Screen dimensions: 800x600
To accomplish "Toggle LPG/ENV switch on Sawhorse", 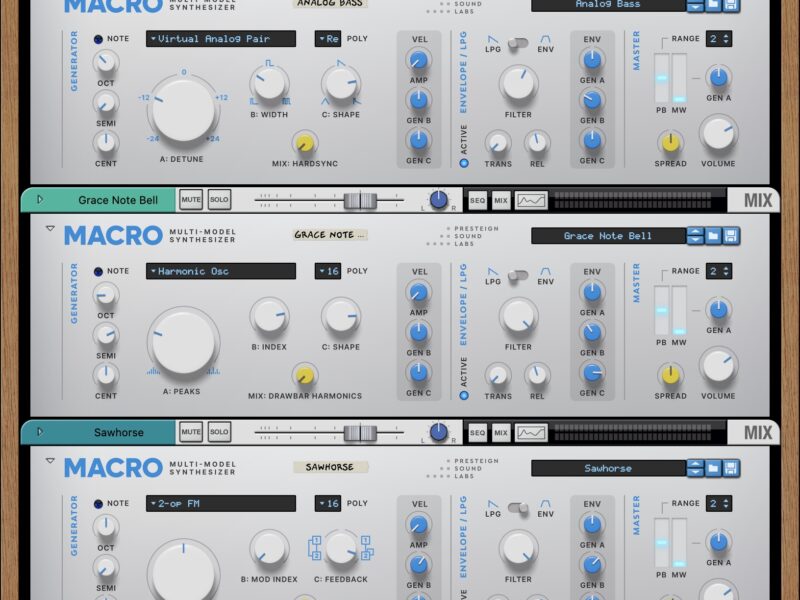I will (518, 508).
